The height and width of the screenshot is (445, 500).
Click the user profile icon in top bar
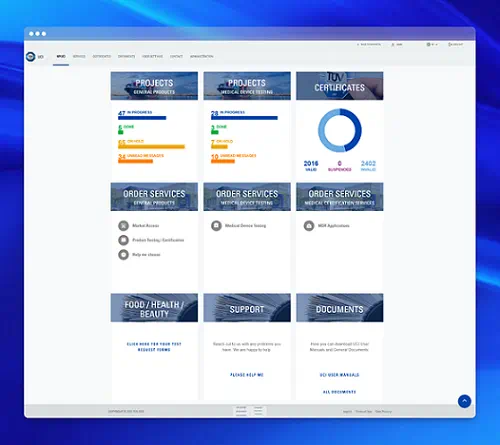coord(393,44)
